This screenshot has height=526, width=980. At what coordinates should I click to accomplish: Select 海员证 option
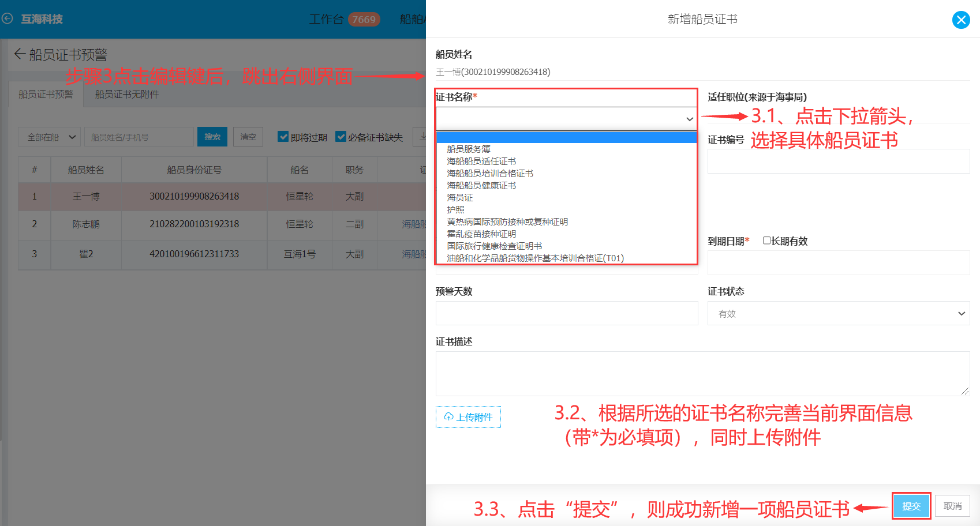tap(460, 197)
